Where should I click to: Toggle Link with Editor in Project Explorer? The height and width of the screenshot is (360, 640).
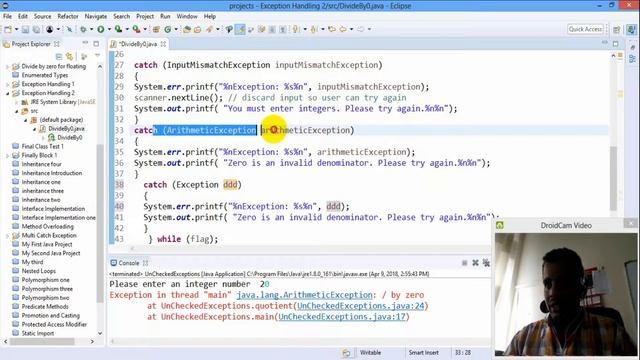coord(69,56)
